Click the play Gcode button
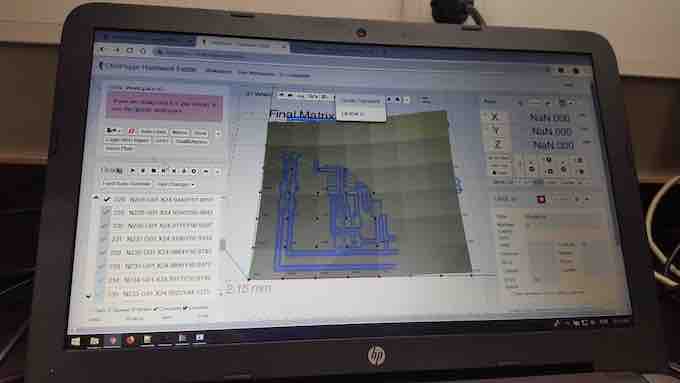This screenshot has width=680, height=383. click(x=132, y=171)
